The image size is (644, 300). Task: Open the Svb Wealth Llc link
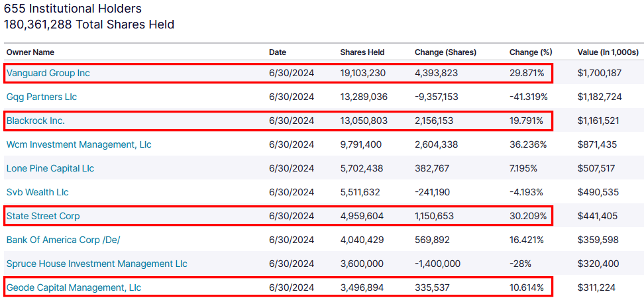click(x=37, y=193)
